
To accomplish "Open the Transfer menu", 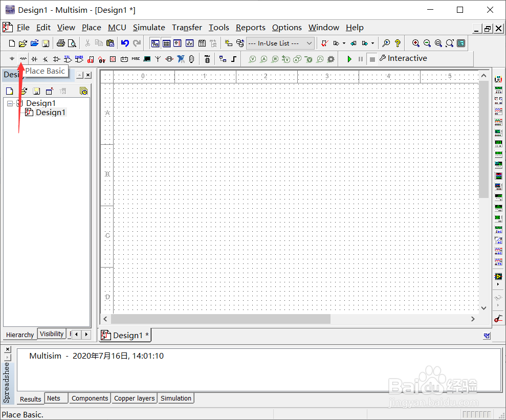I will 187,28.
